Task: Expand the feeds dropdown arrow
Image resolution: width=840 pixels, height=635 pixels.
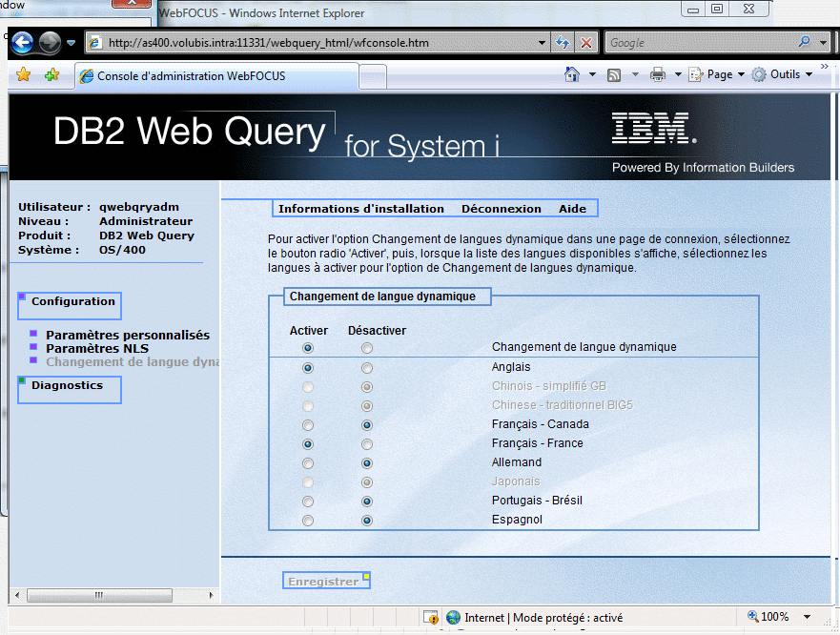Action: click(x=635, y=74)
